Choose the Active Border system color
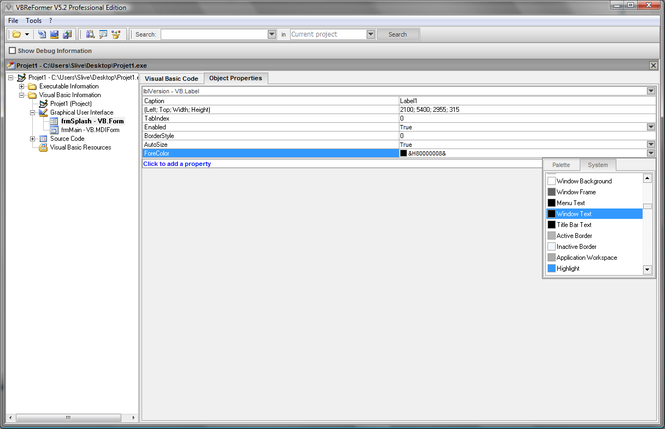 point(594,236)
